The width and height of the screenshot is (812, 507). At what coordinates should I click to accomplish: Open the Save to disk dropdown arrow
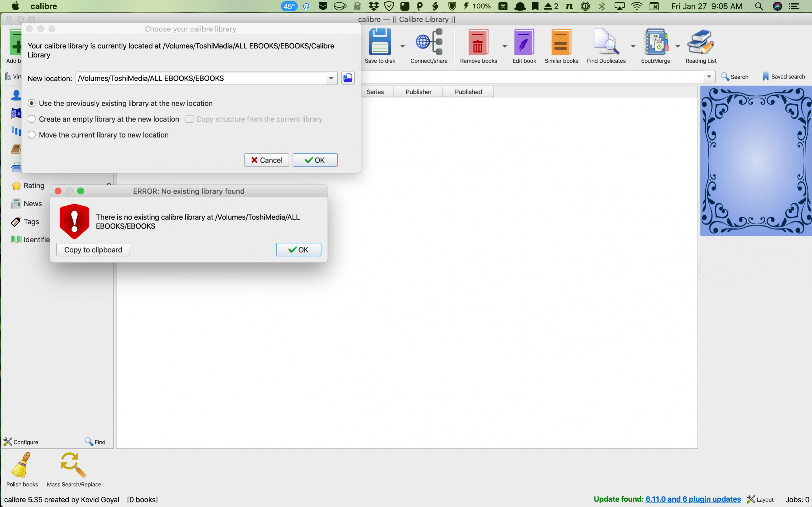tap(402, 46)
